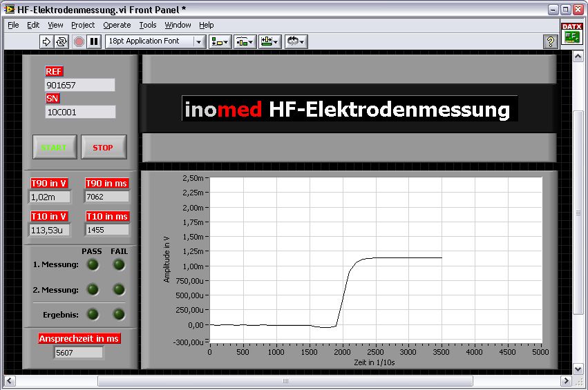Click the 1. Messung FAIL LED

[119, 265]
